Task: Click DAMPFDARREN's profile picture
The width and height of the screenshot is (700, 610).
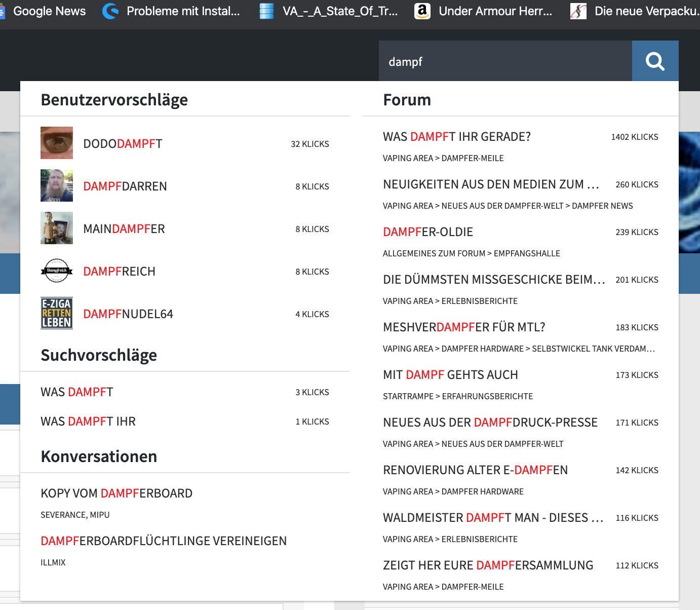Action: coord(57,186)
